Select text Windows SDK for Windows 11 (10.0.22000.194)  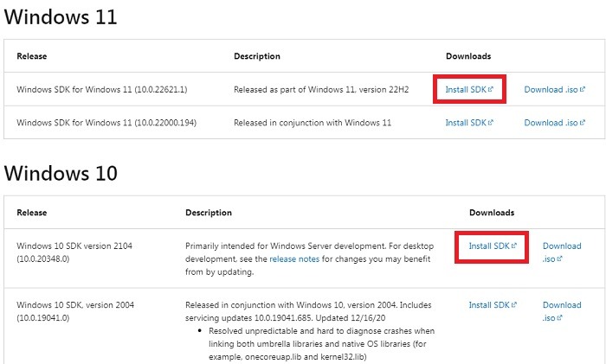106,123
